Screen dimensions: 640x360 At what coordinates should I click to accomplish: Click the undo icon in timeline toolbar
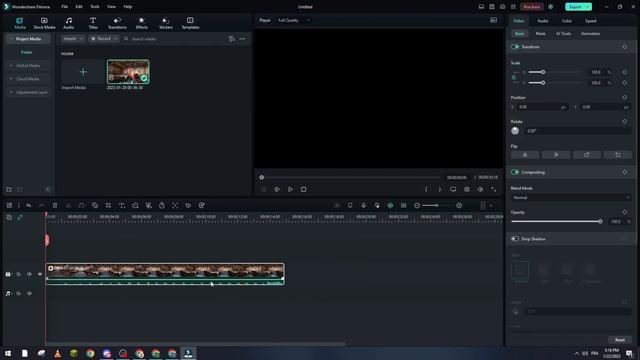pyautogui.click(x=28, y=206)
